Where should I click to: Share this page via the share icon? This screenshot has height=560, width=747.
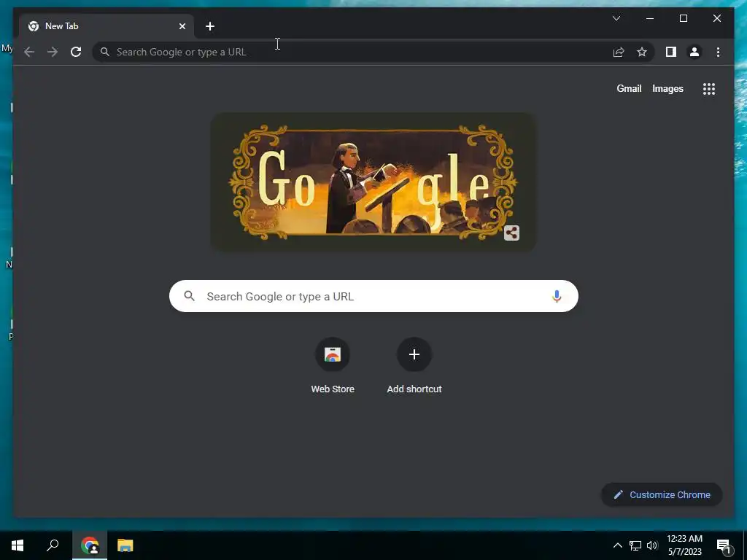tap(619, 52)
